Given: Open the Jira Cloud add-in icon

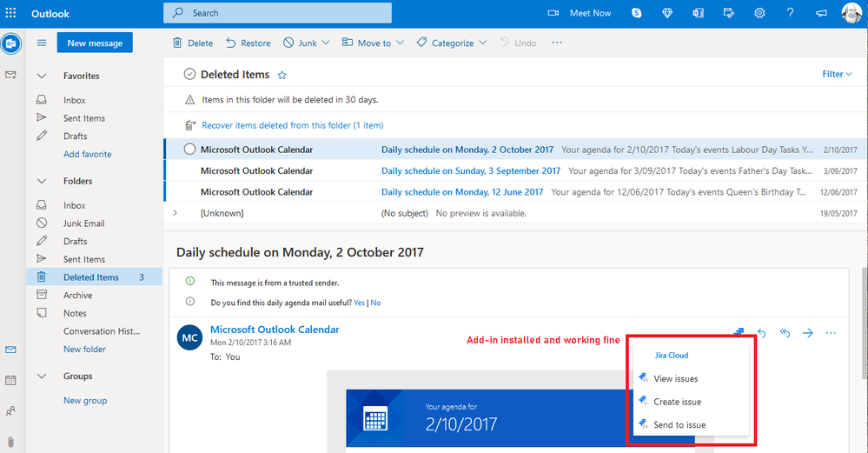Looking at the screenshot, I should click(x=739, y=332).
